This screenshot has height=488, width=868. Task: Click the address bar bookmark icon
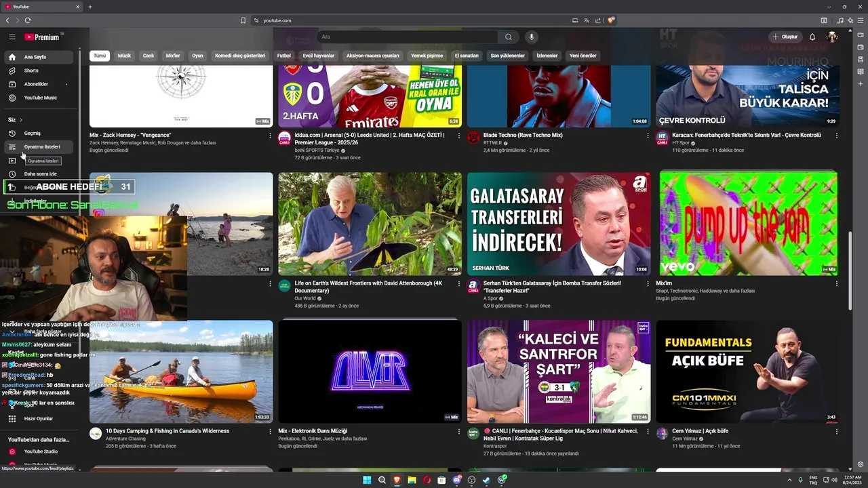click(x=243, y=20)
